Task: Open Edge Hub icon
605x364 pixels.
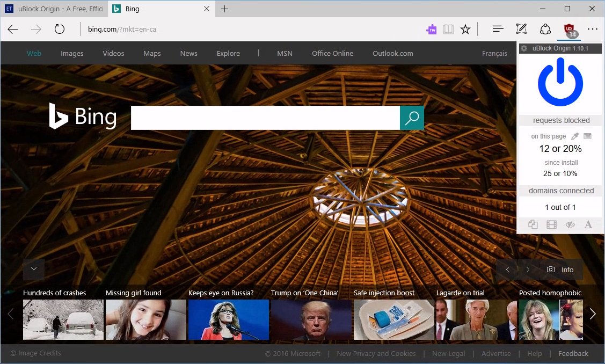Action: coord(498,29)
